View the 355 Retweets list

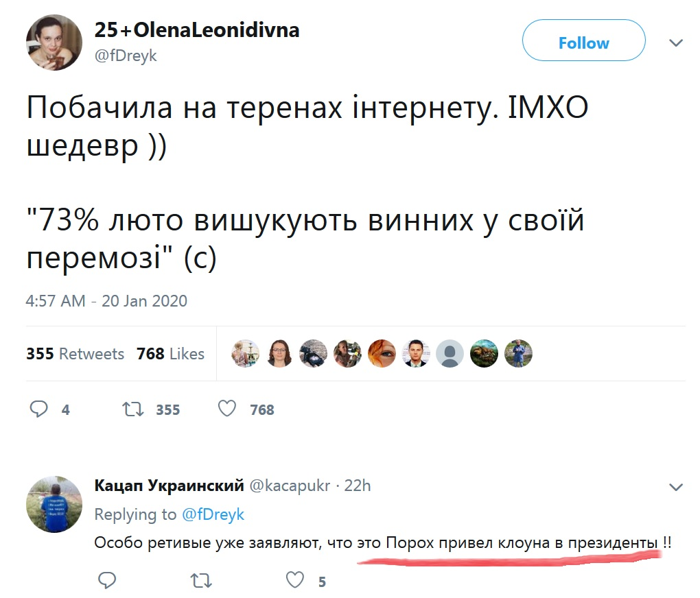point(75,354)
